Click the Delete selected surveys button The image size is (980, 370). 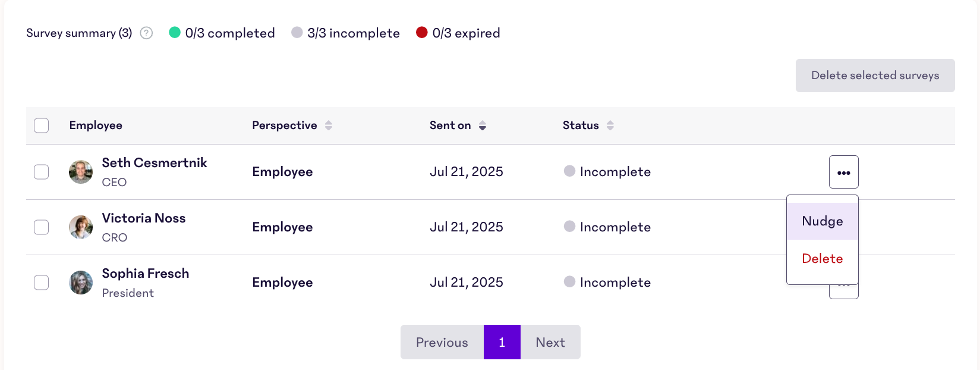pyautogui.click(x=875, y=76)
